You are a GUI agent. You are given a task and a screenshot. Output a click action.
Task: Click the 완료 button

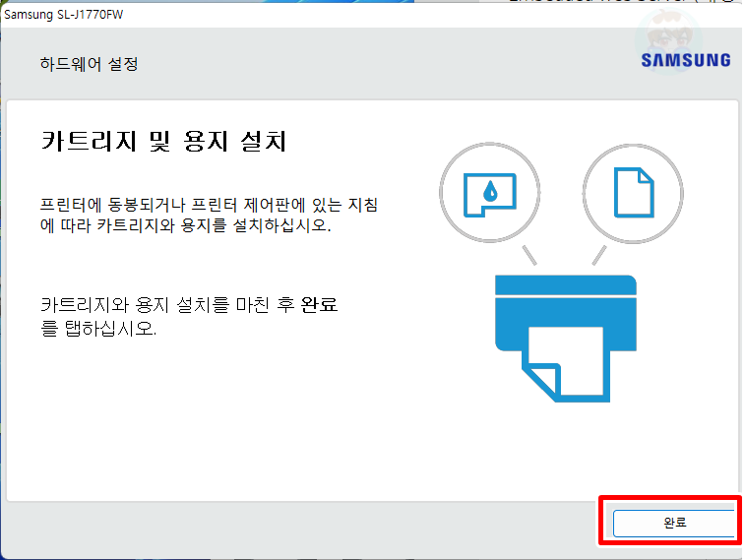tap(674, 524)
